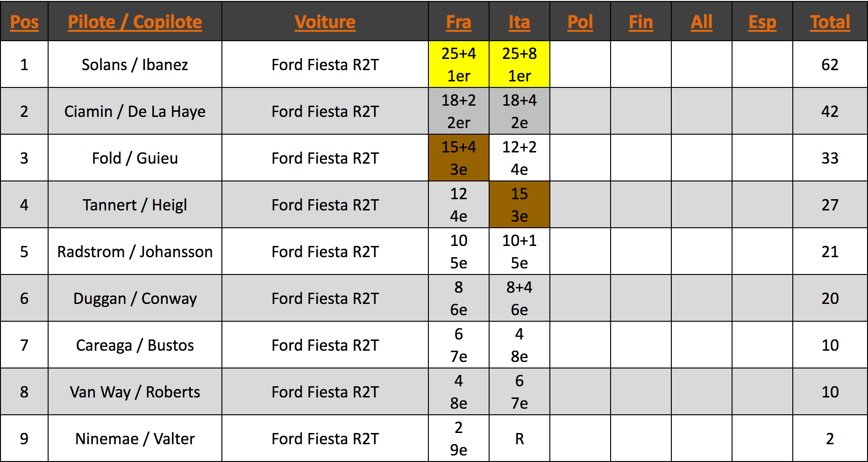Open the Fin column header link

tap(641, 22)
